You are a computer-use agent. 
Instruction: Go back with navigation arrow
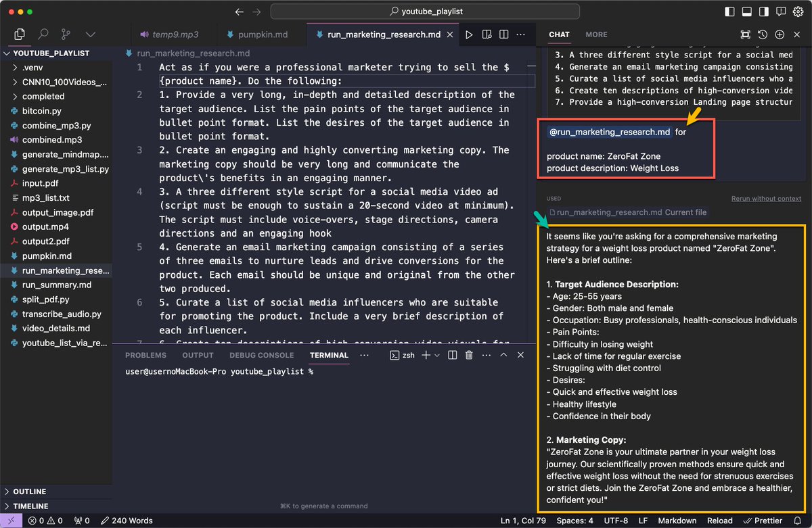[x=239, y=11]
